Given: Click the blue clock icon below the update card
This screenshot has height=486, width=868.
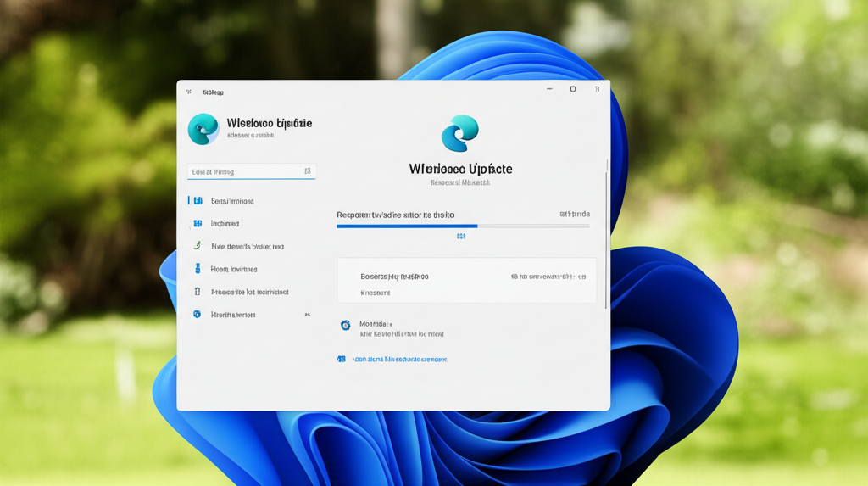Looking at the screenshot, I should click(345, 325).
